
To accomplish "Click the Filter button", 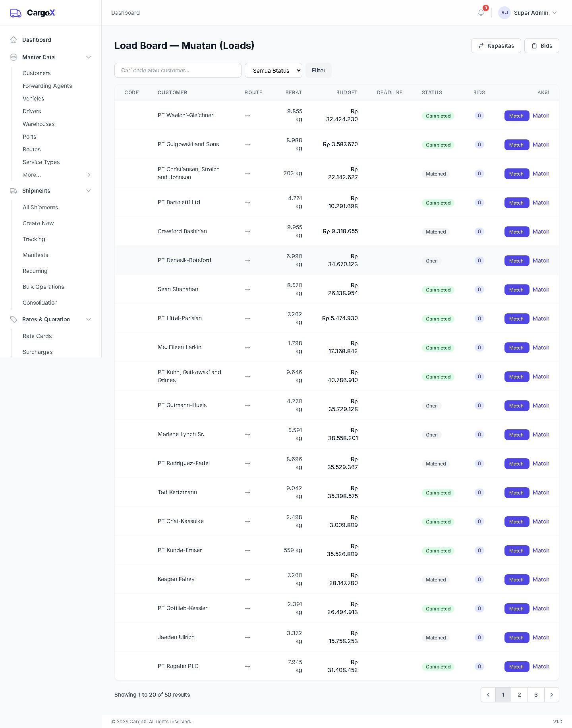I will pyautogui.click(x=319, y=70).
